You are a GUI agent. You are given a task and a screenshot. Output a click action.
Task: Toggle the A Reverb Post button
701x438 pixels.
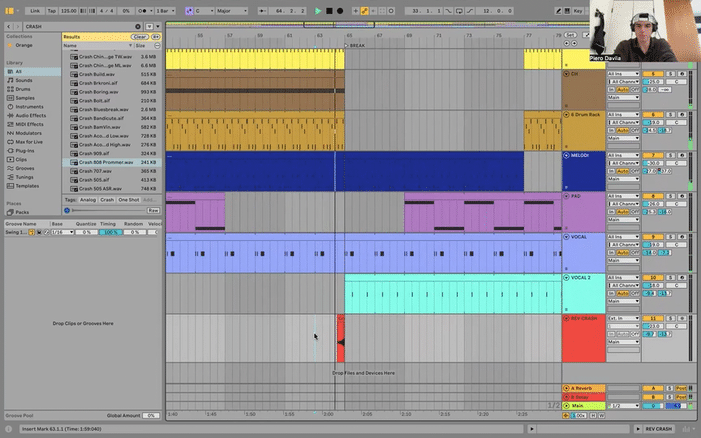click(681, 388)
